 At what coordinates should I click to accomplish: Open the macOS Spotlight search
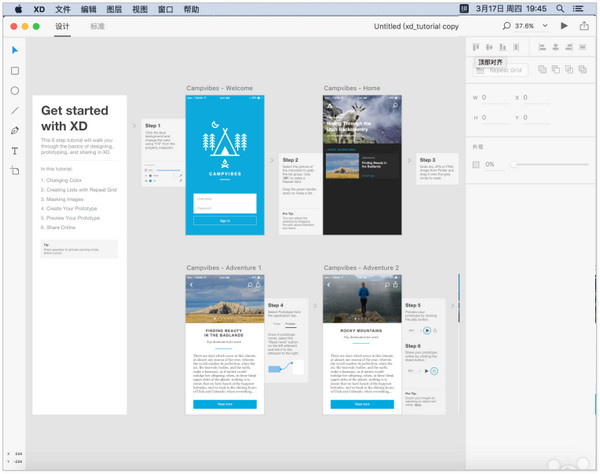pos(560,8)
